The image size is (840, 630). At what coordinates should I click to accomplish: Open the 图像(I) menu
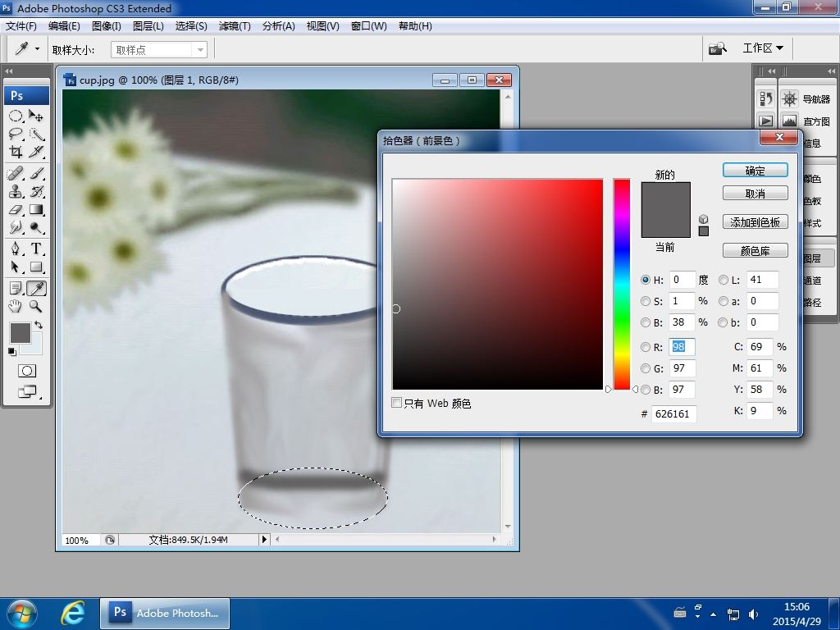pos(107,25)
